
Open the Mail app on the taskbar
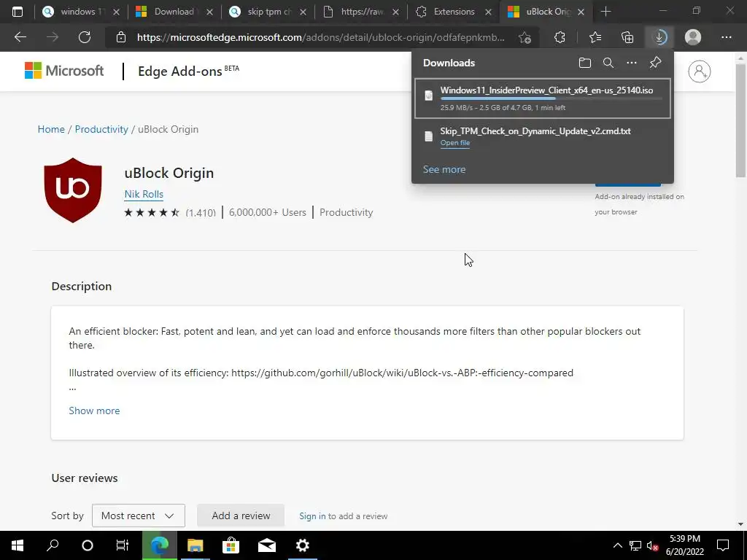pos(267,545)
